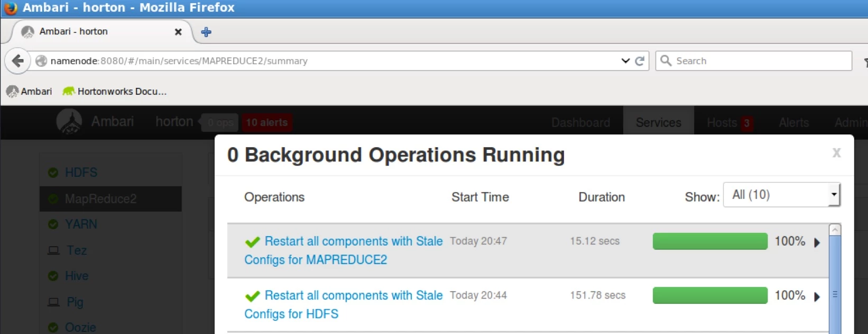Click the Tez client laptop icon
The height and width of the screenshot is (334, 868).
point(53,250)
